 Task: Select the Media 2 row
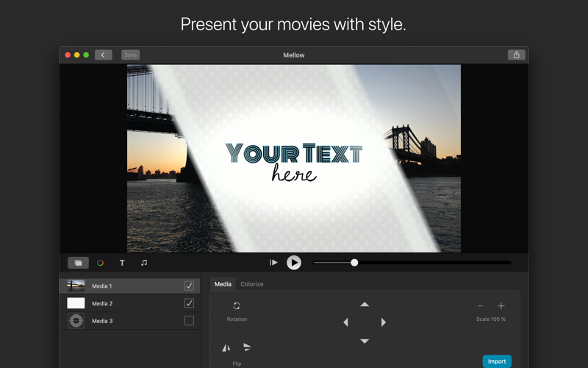click(130, 303)
